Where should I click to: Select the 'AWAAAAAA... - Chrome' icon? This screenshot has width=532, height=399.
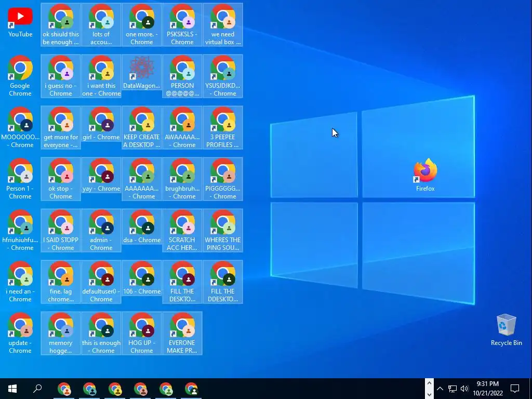[x=182, y=128]
